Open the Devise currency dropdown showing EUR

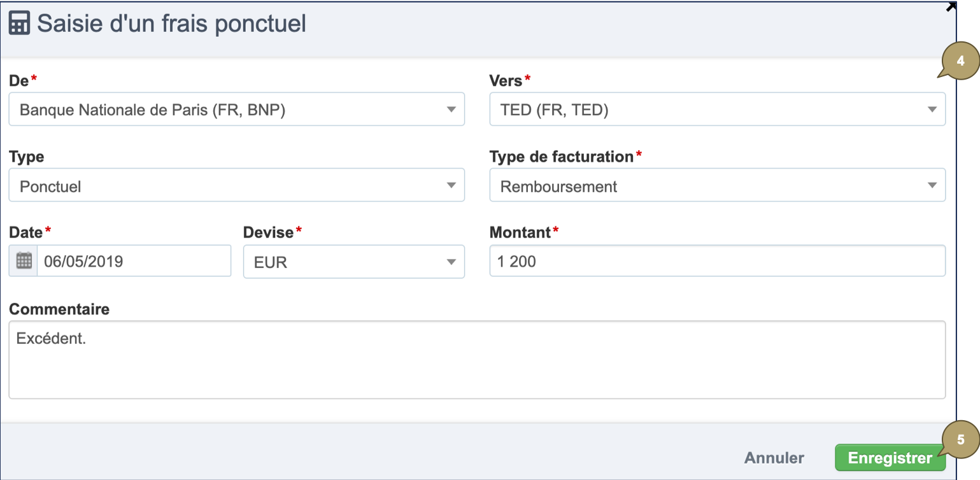353,262
